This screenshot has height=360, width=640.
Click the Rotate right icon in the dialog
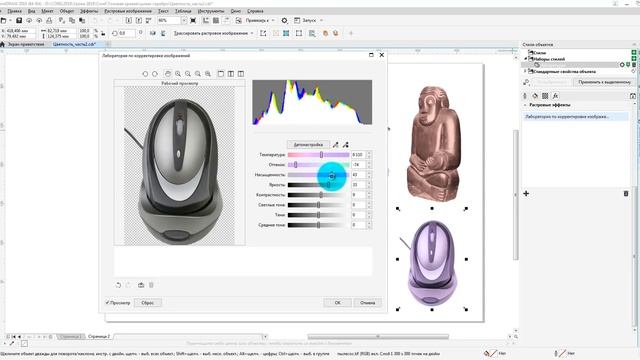(x=155, y=74)
